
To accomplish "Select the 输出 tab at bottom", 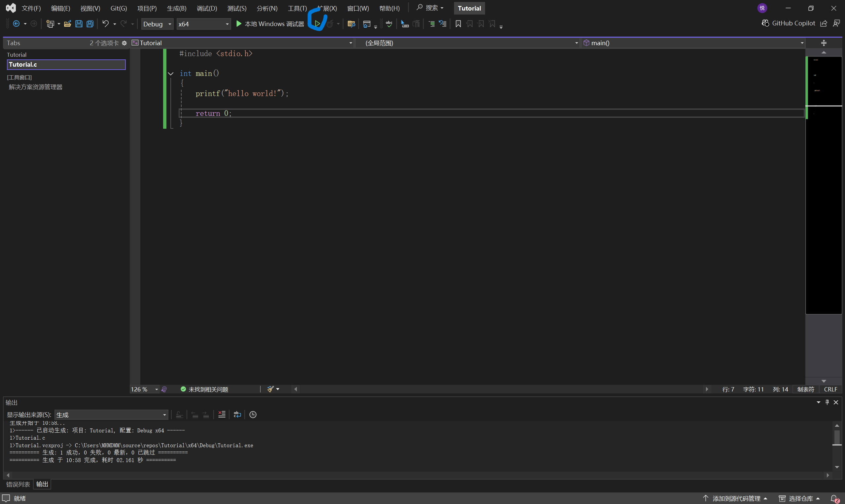I will pos(42,484).
